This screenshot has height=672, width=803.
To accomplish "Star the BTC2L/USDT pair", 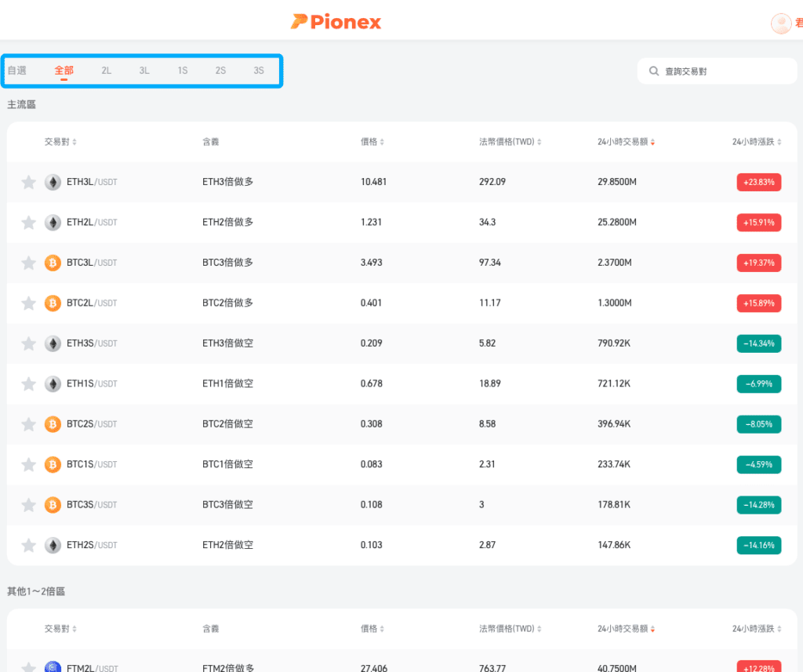I will click(29, 303).
